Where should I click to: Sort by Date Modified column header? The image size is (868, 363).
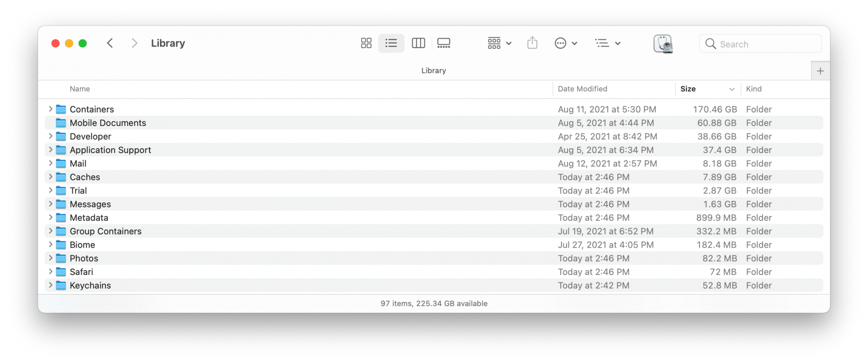[x=582, y=89]
